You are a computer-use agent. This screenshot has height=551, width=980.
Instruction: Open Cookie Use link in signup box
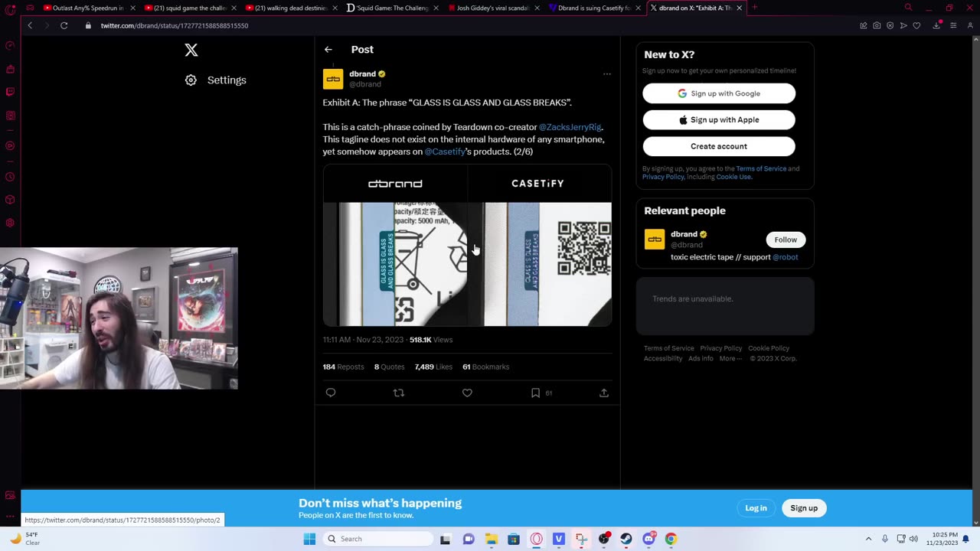[x=734, y=177]
